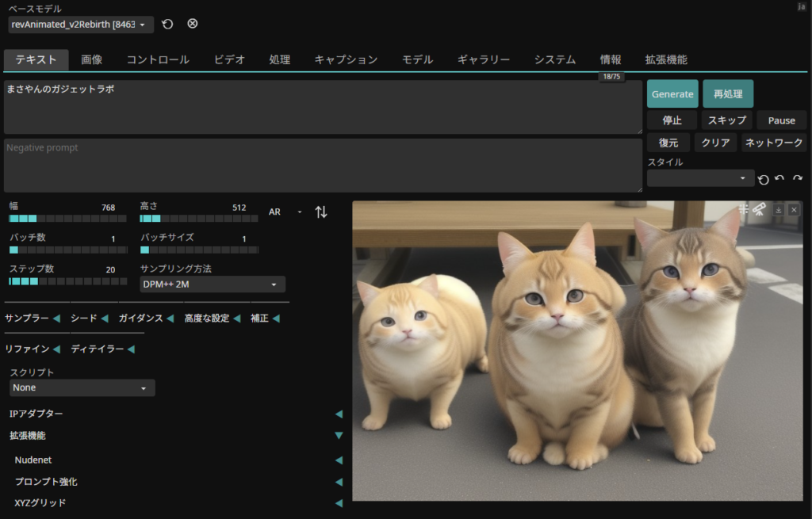Click the ステップ数 slider
812x519 pixels.
tap(67, 281)
